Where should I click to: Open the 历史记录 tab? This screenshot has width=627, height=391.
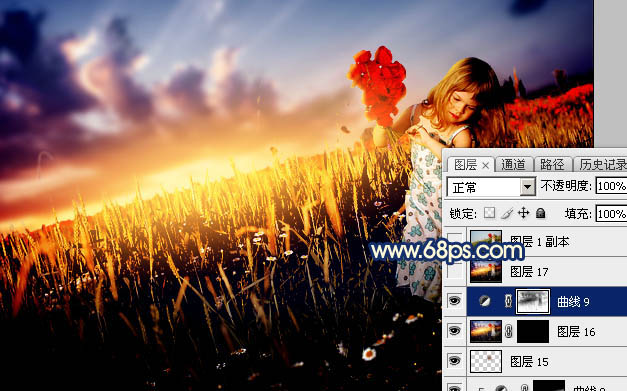[x=602, y=164]
